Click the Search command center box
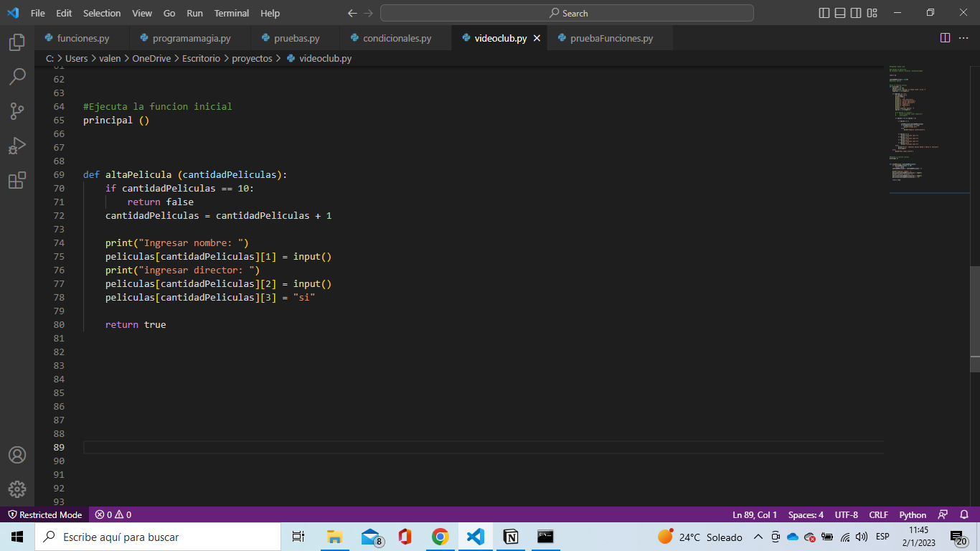 click(x=567, y=13)
